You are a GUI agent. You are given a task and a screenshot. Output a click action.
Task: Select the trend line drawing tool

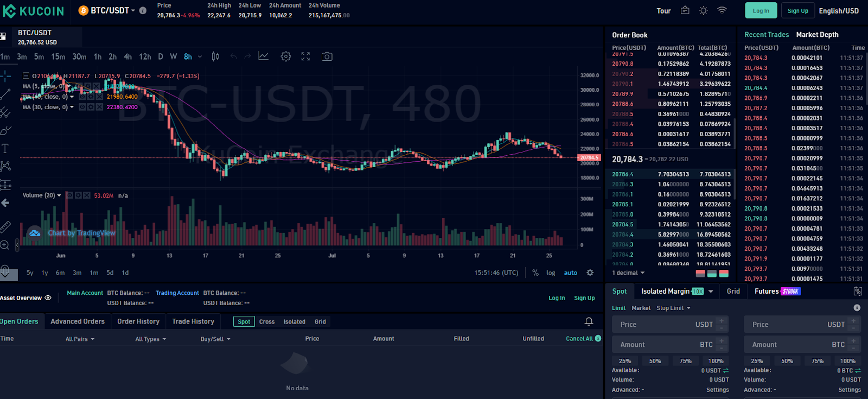coord(5,94)
